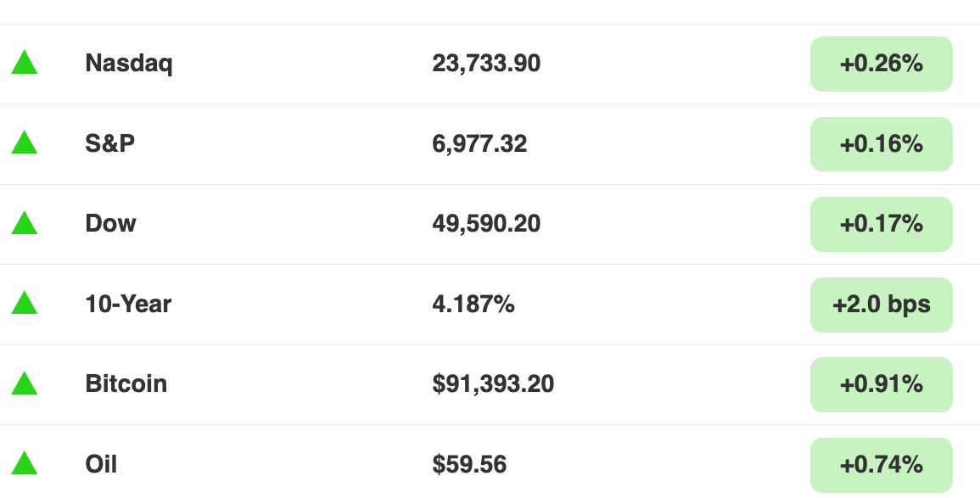Image resolution: width=980 pixels, height=498 pixels.
Task: Click the Bitcoin price $91,393.20
Action: 493,383
